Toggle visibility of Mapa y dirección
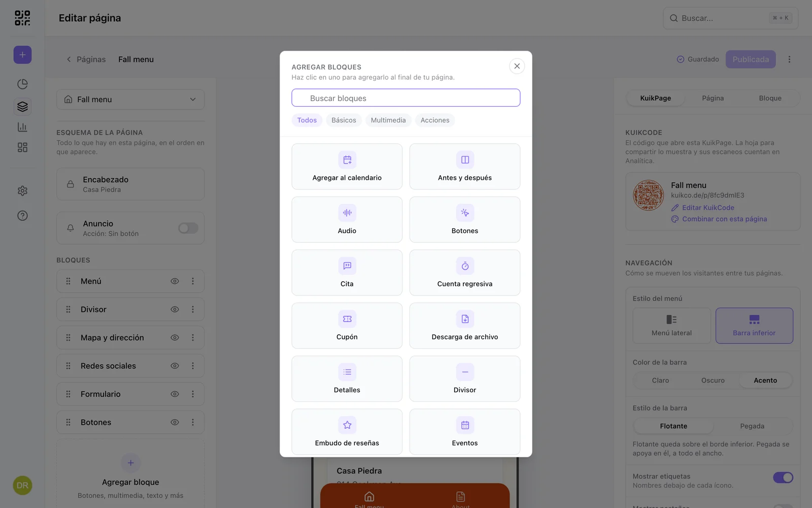The image size is (812, 508). [x=175, y=338]
